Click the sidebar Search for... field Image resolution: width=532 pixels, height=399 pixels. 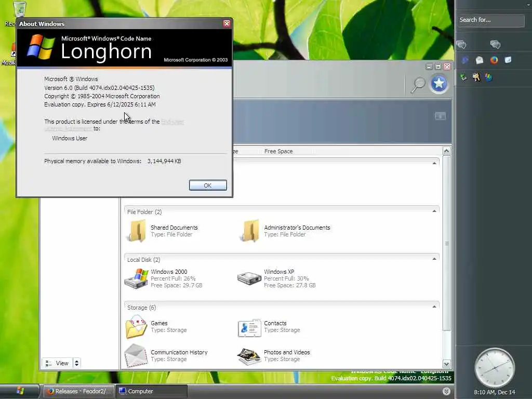tap(491, 20)
